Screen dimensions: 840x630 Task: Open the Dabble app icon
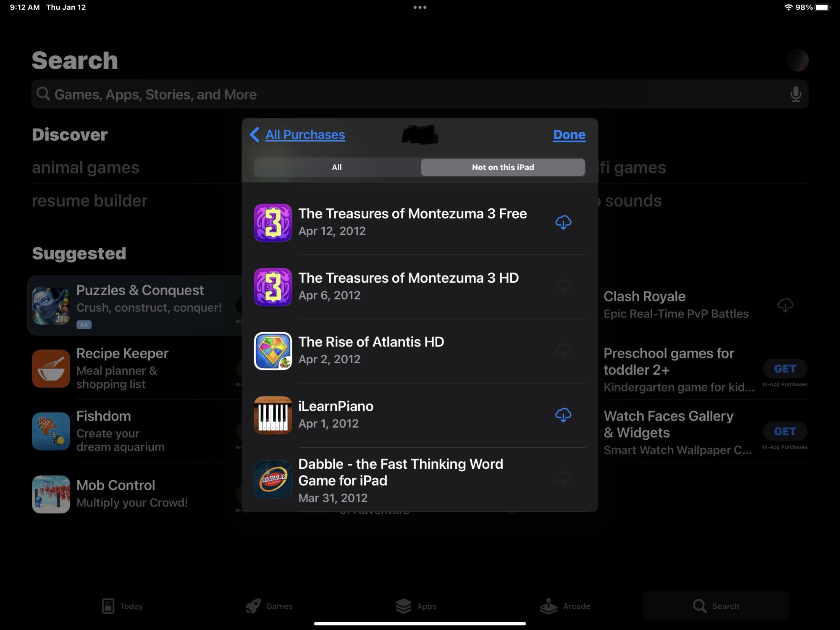coord(273,479)
